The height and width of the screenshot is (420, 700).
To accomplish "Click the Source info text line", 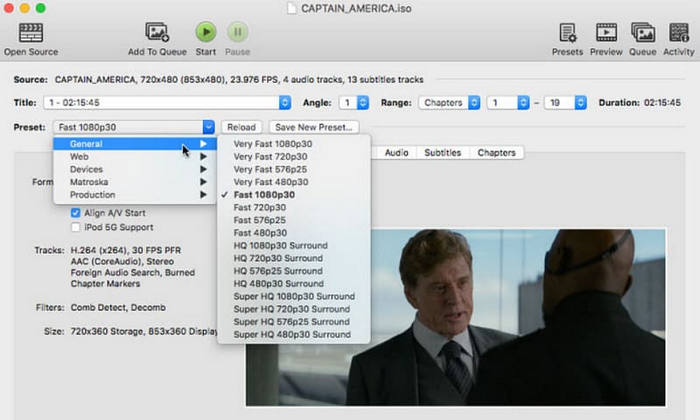I will coord(239,79).
